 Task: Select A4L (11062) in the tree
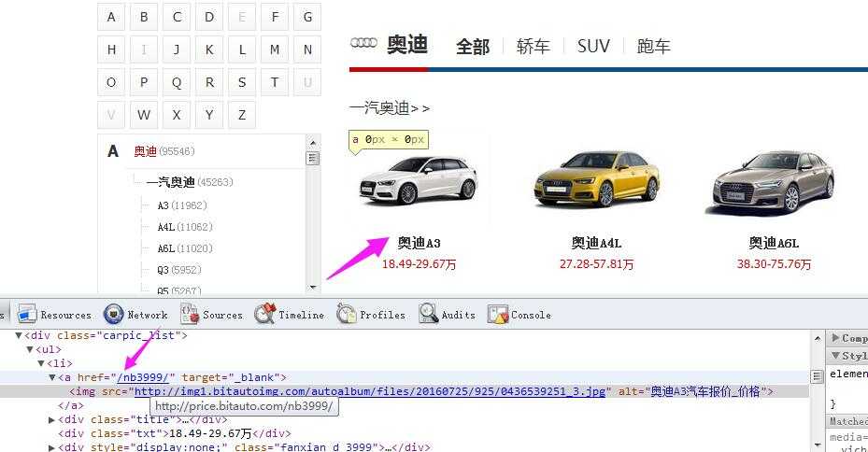pos(185,227)
